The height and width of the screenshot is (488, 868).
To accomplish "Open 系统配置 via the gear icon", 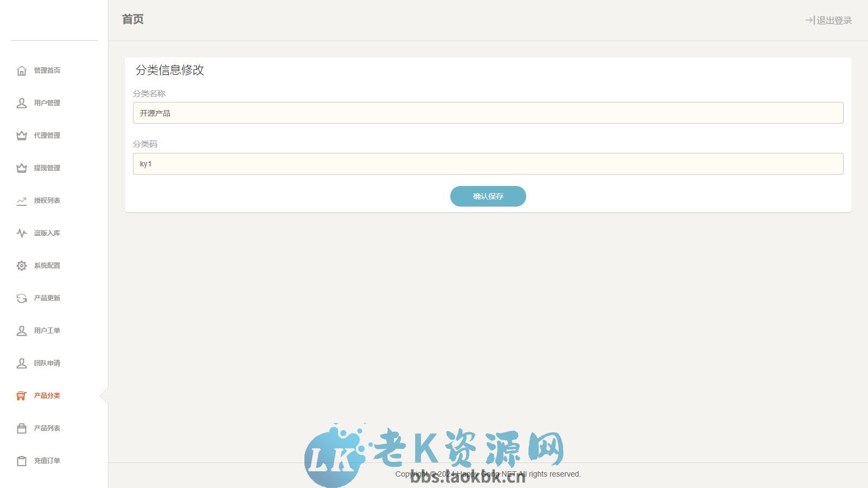I will coord(21,265).
